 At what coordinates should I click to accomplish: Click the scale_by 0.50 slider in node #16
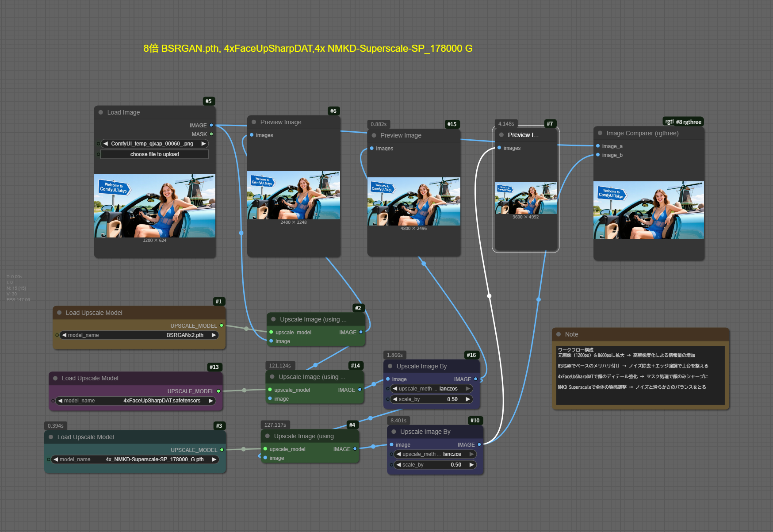[432, 399]
